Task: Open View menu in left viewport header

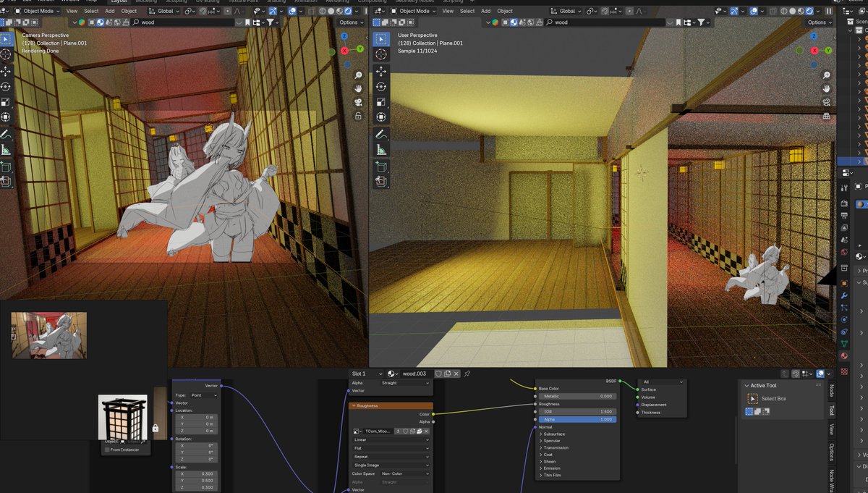Action: 72,11
